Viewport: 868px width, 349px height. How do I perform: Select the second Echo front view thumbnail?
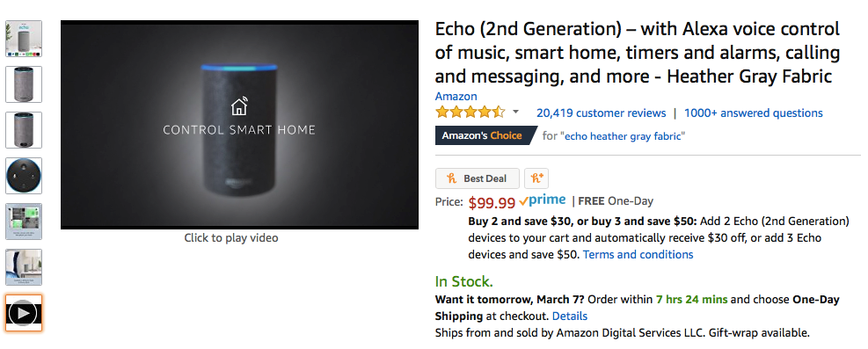coord(24,84)
